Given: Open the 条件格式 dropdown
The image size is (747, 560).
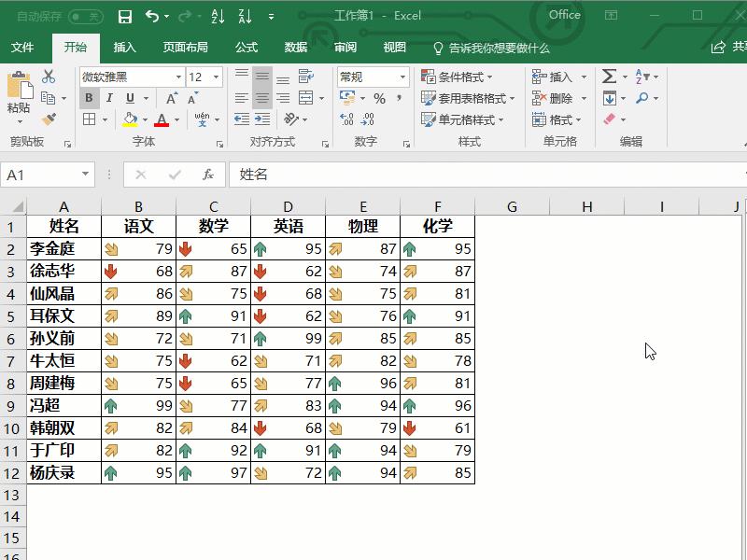Looking at the screenshot, I should click(458, 77).
